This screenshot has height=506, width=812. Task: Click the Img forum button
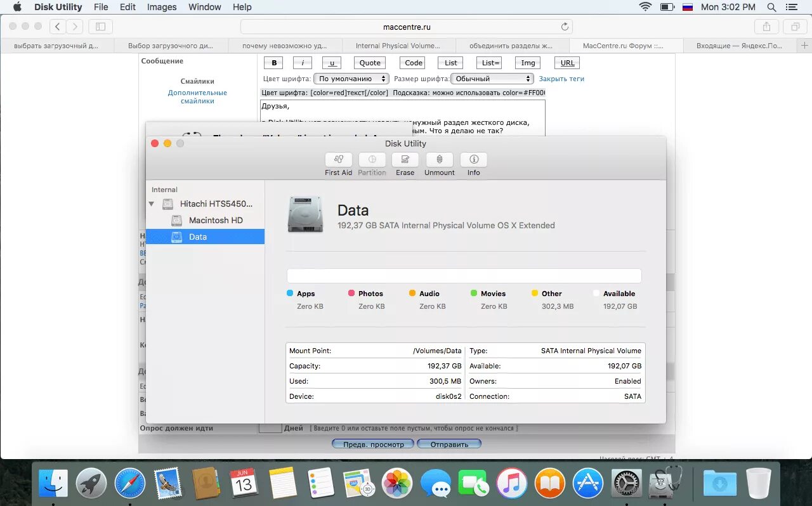tap(528, 63)
